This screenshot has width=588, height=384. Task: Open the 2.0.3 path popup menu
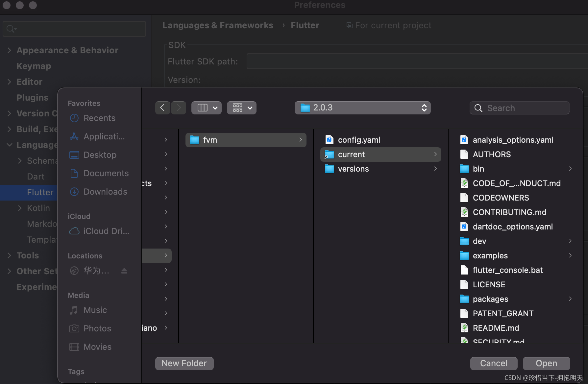(x=362, y=108)
